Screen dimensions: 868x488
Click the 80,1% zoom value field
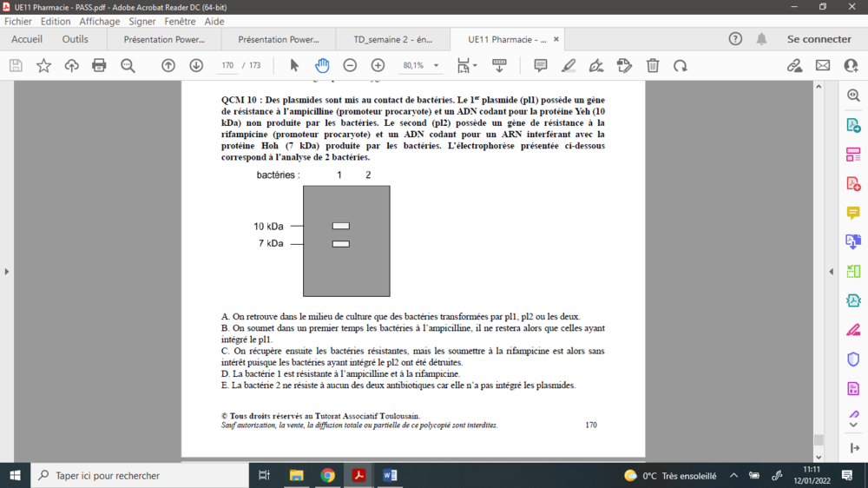pyautogui.click(x=413, y=65)
